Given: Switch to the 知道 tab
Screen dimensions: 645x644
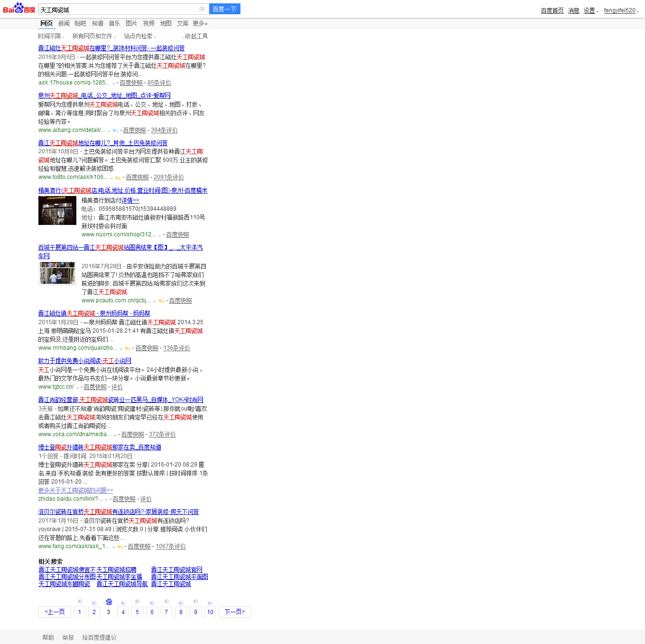Looking at the screenshot, I should (98, 23).
